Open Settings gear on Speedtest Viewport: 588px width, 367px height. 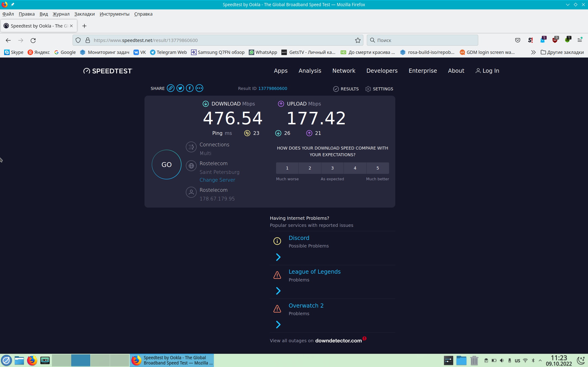coord(379,89)
